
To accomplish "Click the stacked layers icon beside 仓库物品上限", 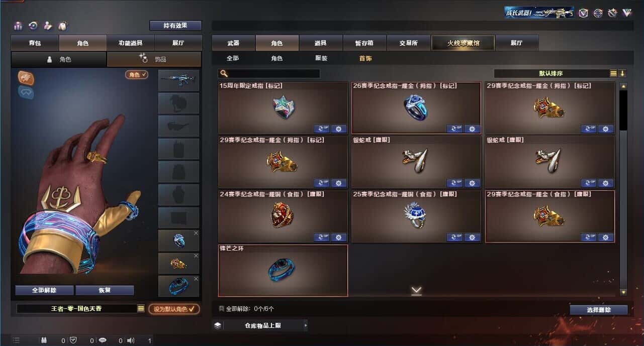I will (x=217, y=325).
